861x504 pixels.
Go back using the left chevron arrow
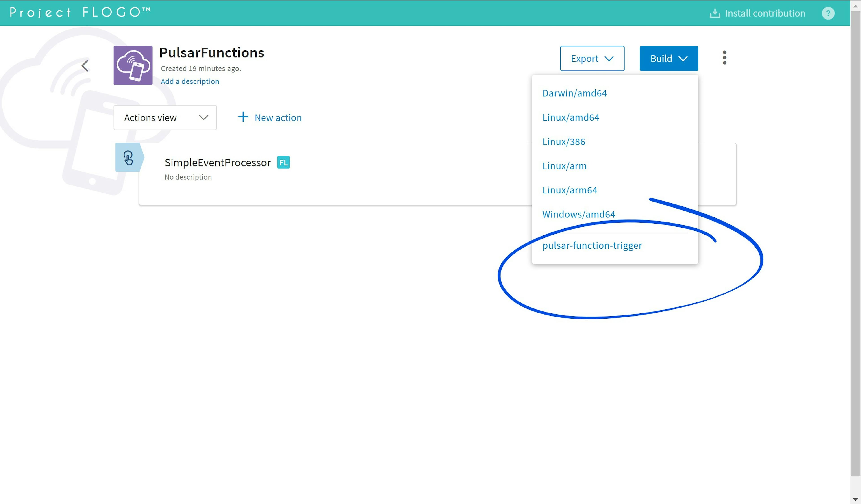coord(85,66)
